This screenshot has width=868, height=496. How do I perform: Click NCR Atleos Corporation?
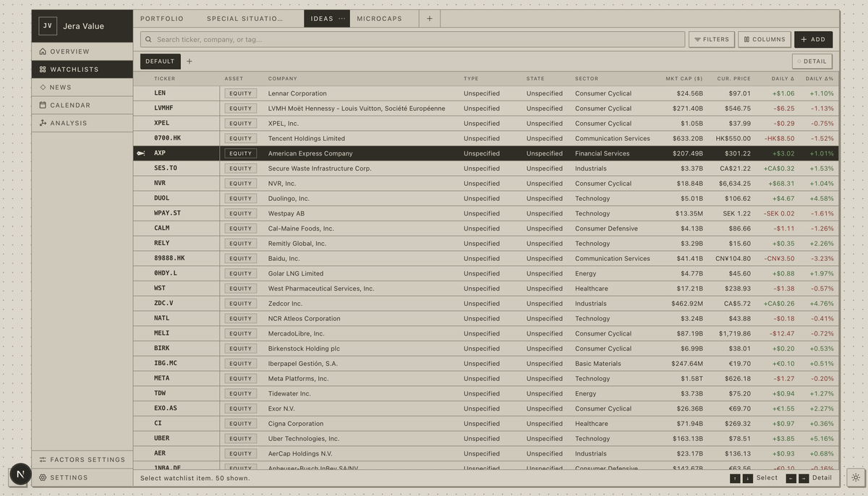304,318
